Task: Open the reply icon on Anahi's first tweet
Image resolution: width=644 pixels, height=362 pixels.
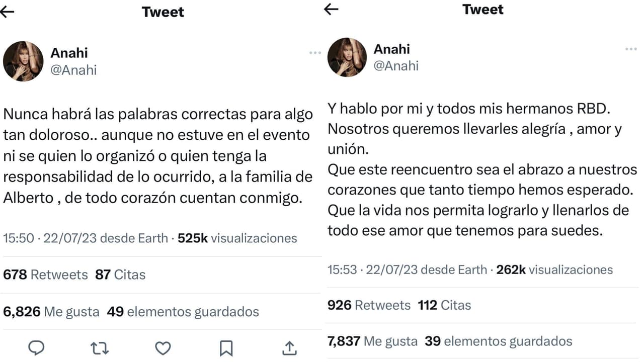Action: point(37,347)
